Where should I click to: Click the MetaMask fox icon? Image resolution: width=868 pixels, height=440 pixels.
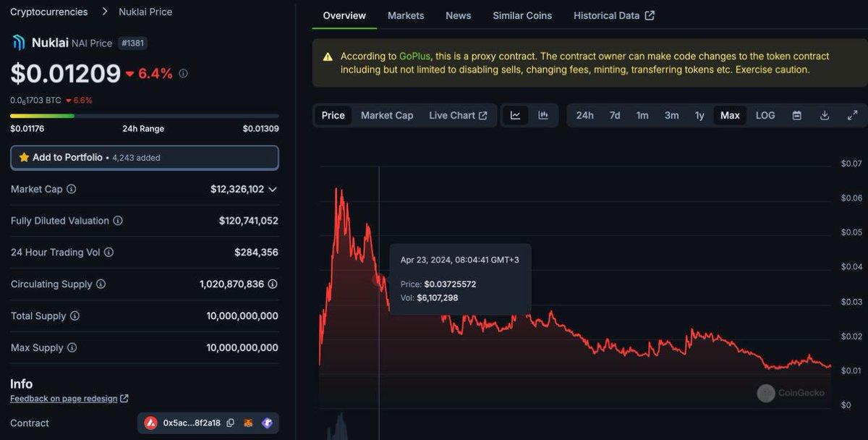click(x=248, y=423)
